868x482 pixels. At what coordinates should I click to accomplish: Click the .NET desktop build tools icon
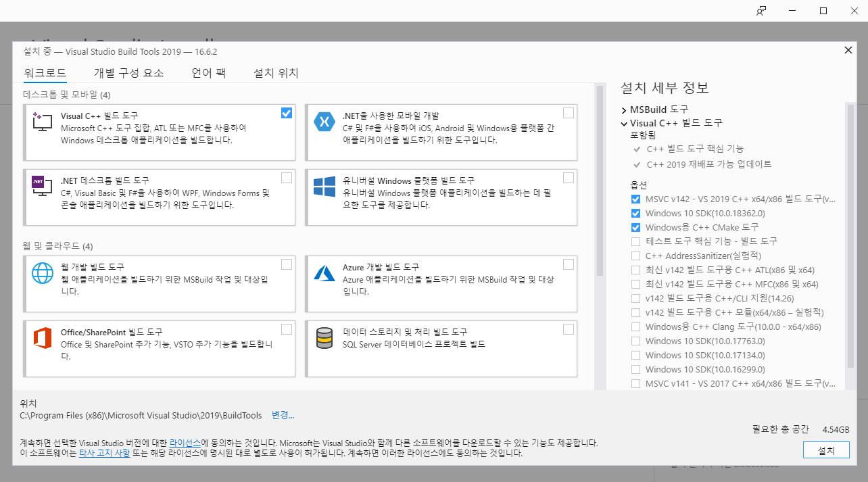pos(43,186)
